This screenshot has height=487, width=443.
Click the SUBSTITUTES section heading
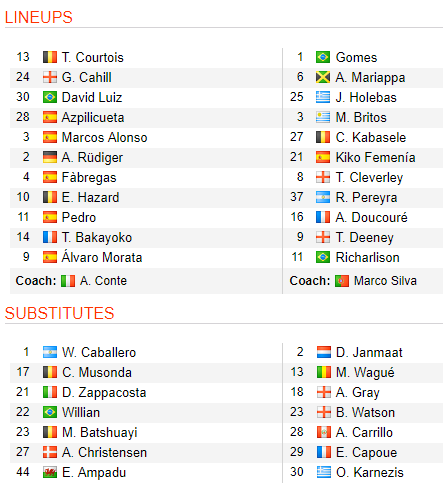(x=60, y=313)
